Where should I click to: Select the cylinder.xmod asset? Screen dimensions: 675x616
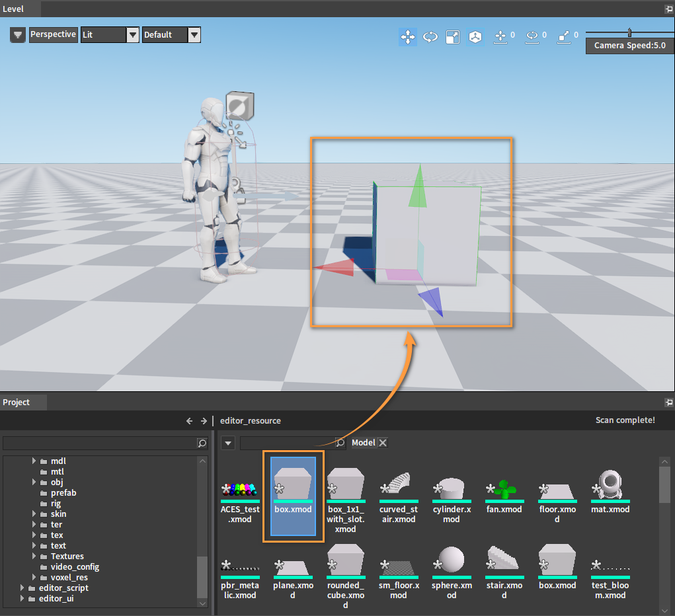tap(452, 498)
